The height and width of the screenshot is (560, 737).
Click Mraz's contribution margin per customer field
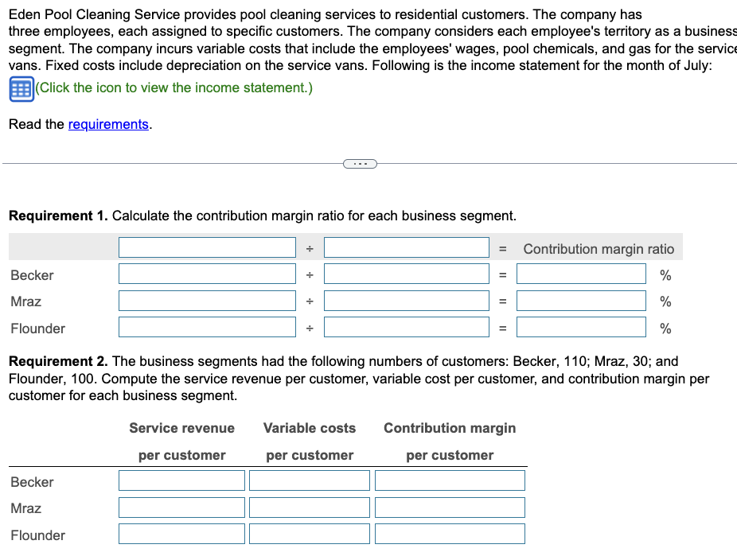450,507
